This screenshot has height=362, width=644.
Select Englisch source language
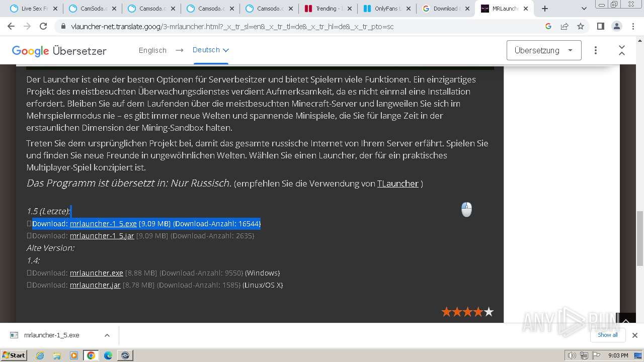click(x=152, y=50)
